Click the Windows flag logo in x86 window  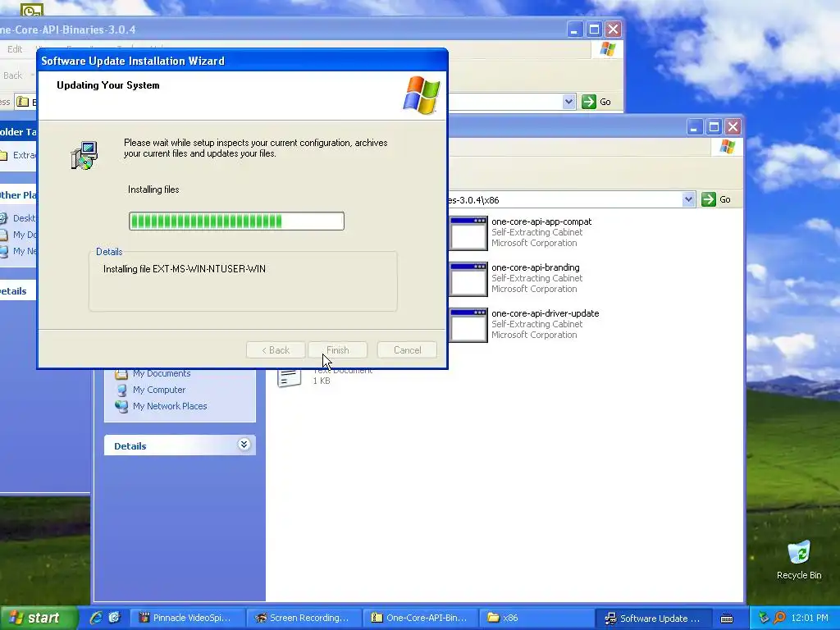pos(727,146)
